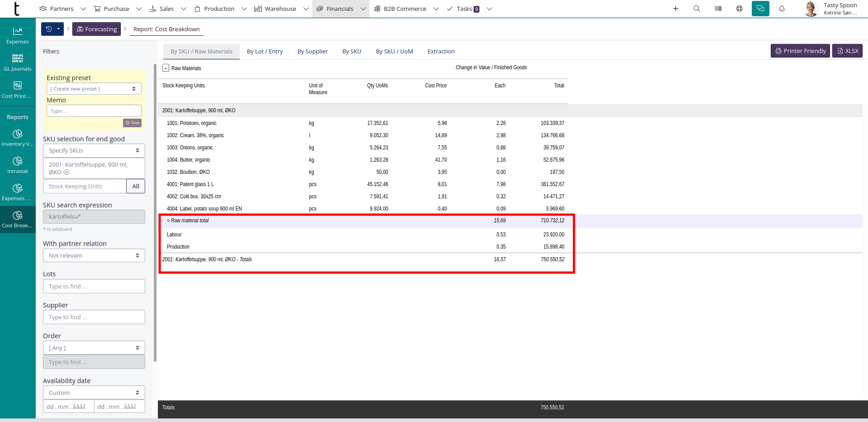This screenshot has width=868, height=422.
Task: Remove the 2001 Kartoffelsuppe SKU selection
Action: click(x=66, y=173)
